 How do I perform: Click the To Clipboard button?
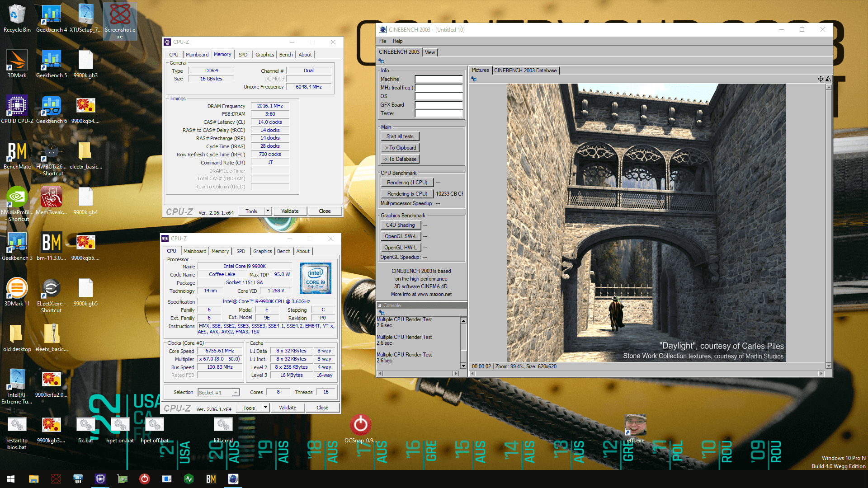400,148
